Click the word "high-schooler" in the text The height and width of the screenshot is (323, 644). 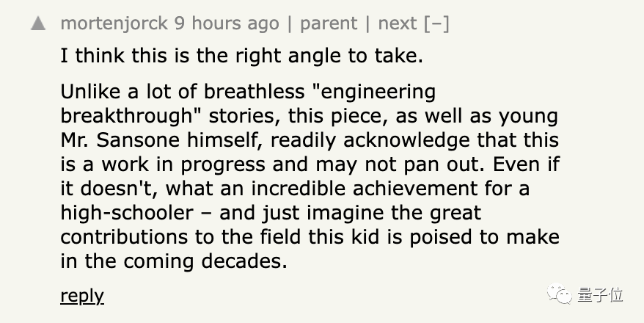pyautogui.click(x=126, y=213)
